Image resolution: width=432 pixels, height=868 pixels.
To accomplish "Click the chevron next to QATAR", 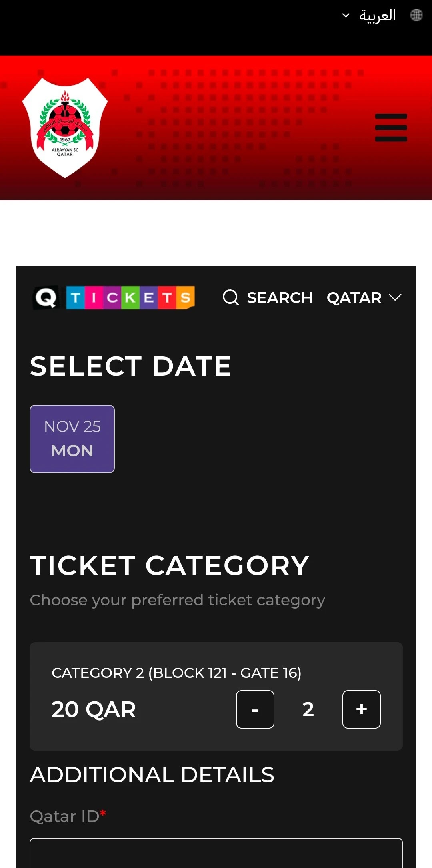I will coord(395,297).
